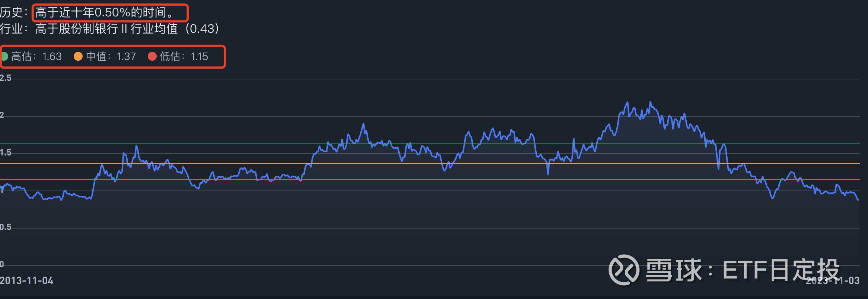The width and height of the screenshot is (868, 299).
Task: Select the 高估:1.63 legend label
Action: click(x=36, y=56)
